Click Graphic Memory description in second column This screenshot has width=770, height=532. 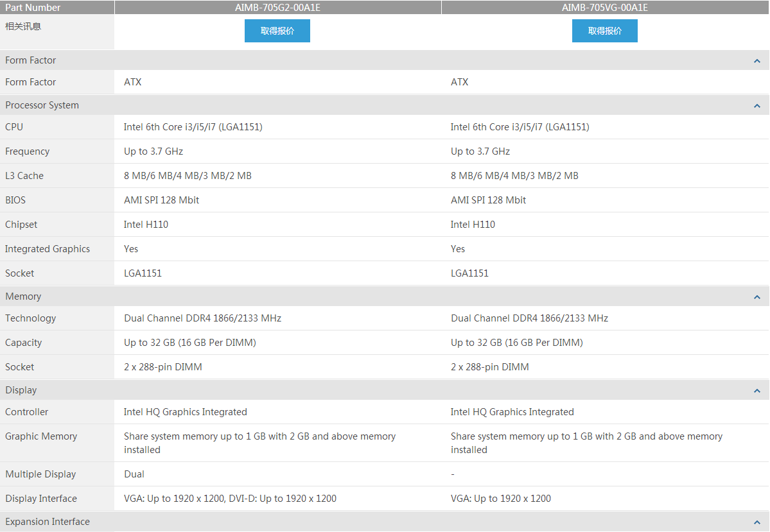(x=586, y=443)
